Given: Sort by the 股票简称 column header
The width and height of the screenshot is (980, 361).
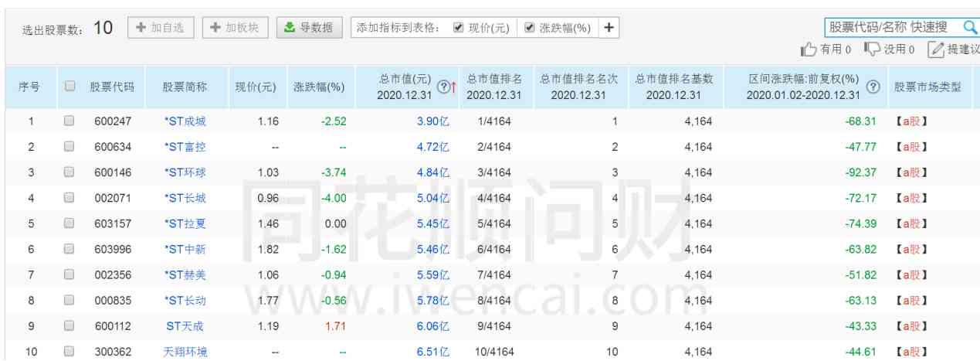Looking at the screenshot, I should click(185, 87).
